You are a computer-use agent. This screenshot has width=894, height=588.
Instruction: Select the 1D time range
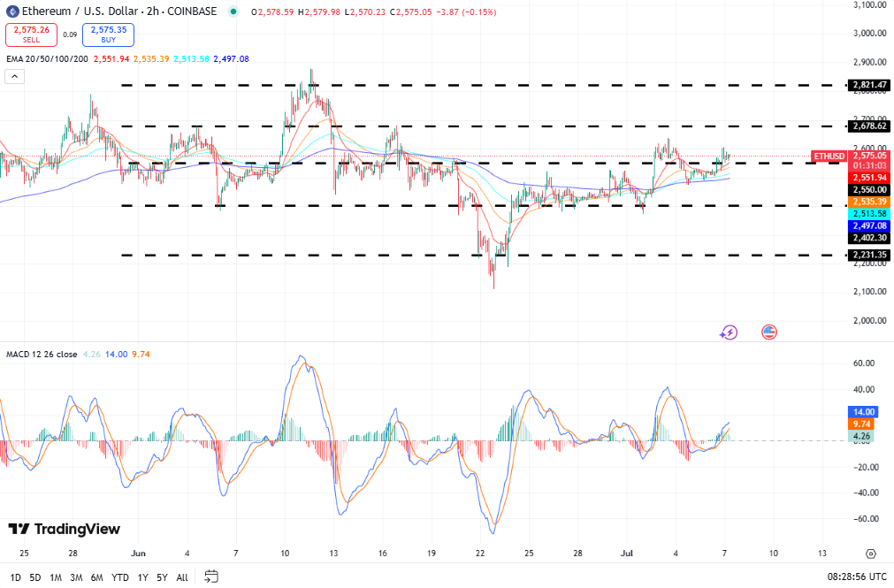point(16,577)
